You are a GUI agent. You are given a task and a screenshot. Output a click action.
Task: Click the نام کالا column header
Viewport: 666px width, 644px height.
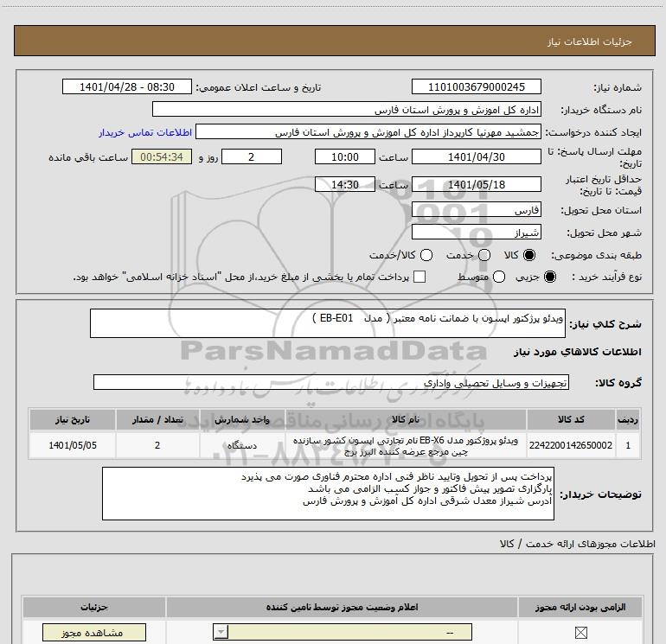pos(406,419)
